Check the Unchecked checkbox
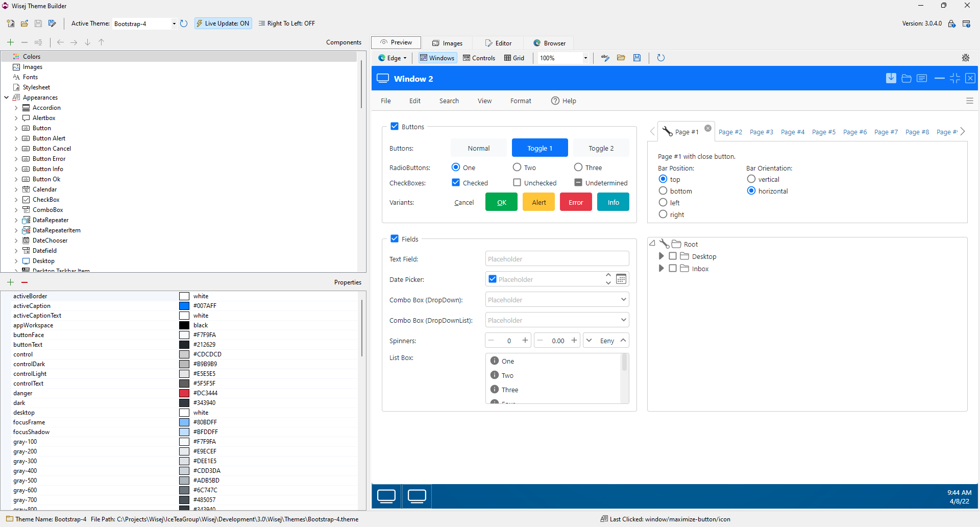Image resolution: width=980 pixels, height=527 pixels. coord(517,182)
